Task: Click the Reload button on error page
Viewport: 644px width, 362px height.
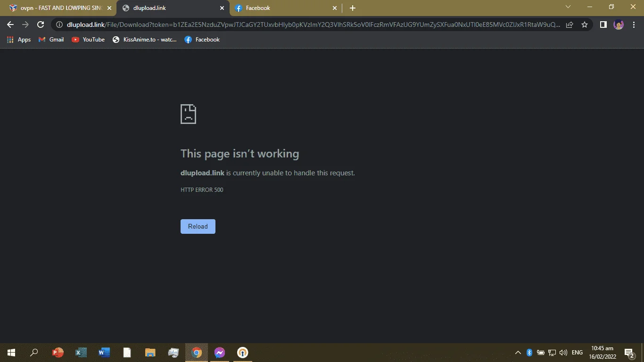Action: [x=198, y=226]
